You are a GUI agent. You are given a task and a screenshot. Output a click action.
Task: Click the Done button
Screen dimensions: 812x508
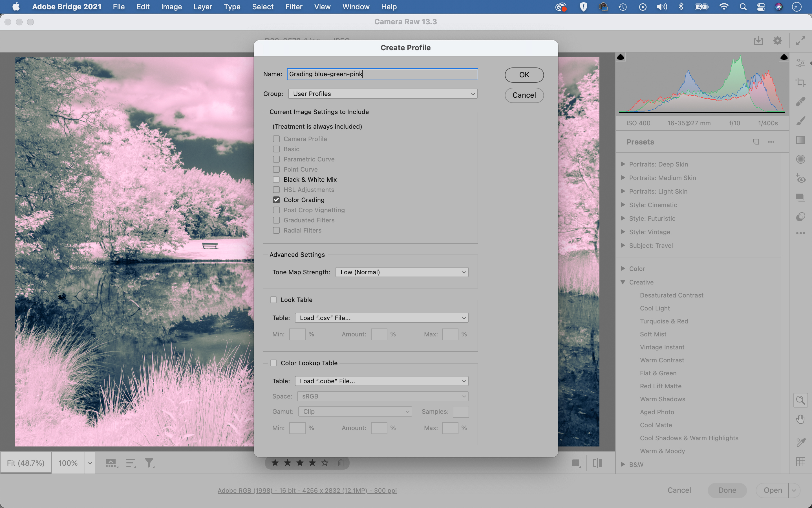pyautogui.click(x=727, y=490)
